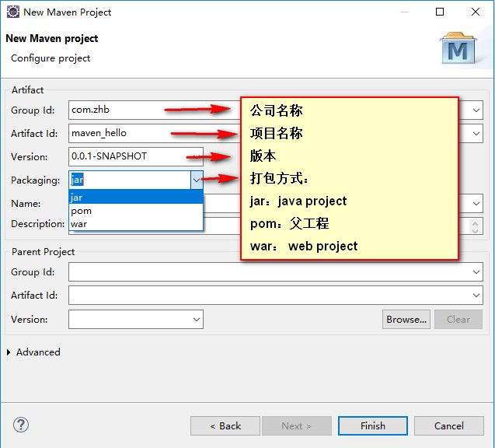Select pom in the Packaging list
Screen dimensions: 495x448
point(136,211)
